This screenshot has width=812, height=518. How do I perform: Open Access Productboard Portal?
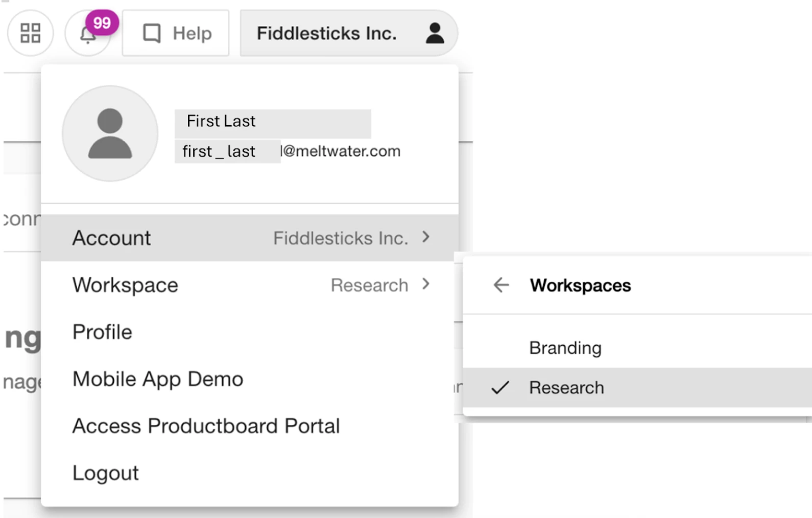pos(206,426)
